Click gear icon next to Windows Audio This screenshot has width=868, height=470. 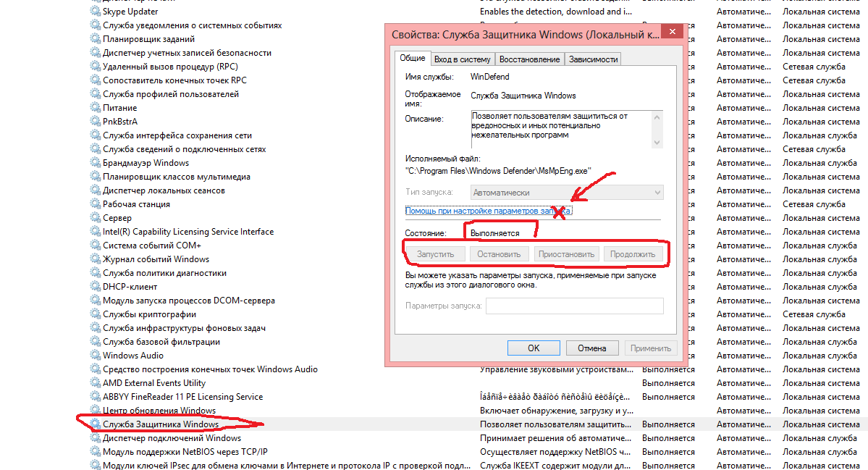[96, 356]
